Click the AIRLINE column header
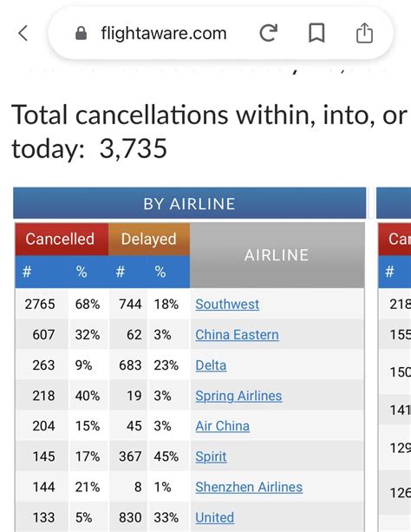411x532 pixels. pyautogui.click(x=277, y=255)
